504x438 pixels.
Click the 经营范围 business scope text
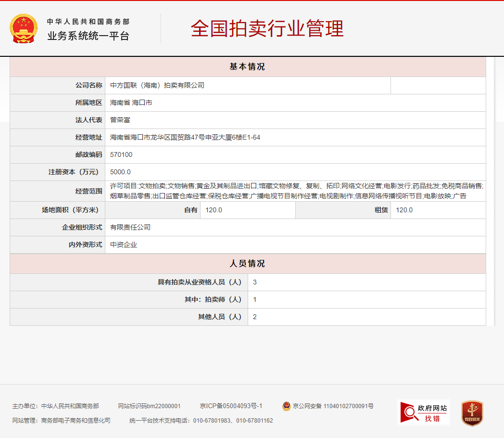pos(296,191)
